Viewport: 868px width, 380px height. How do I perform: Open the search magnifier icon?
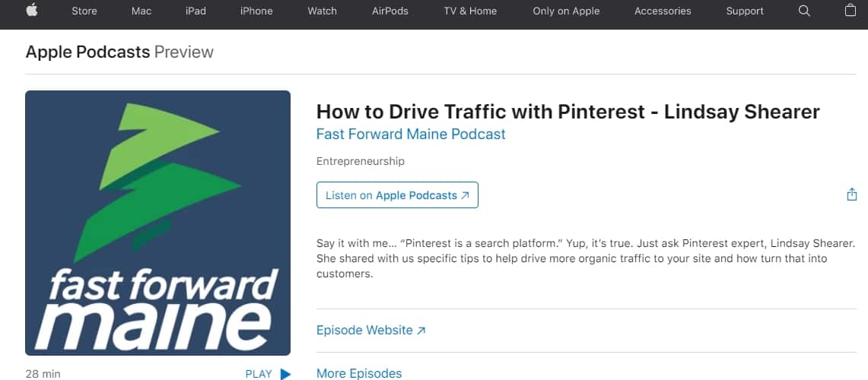pyautogui.click(x=804, y=11)
